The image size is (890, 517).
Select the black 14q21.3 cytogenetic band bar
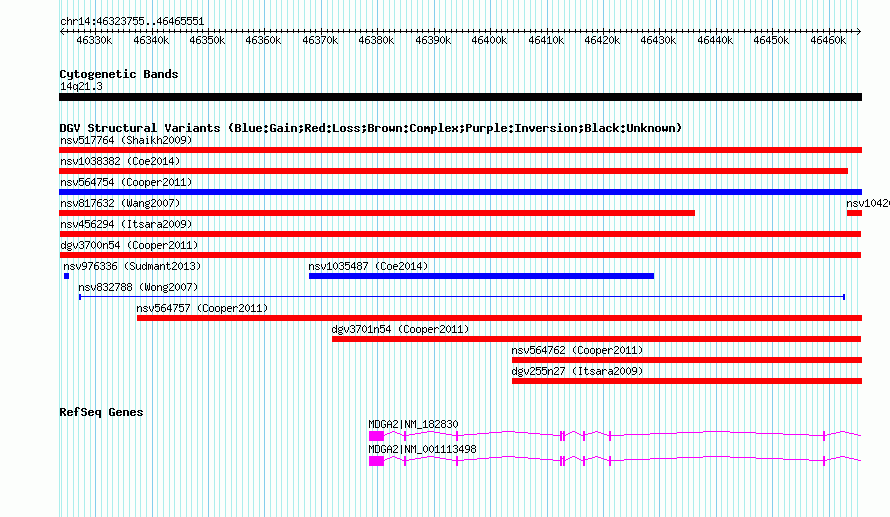coord(460,97)
